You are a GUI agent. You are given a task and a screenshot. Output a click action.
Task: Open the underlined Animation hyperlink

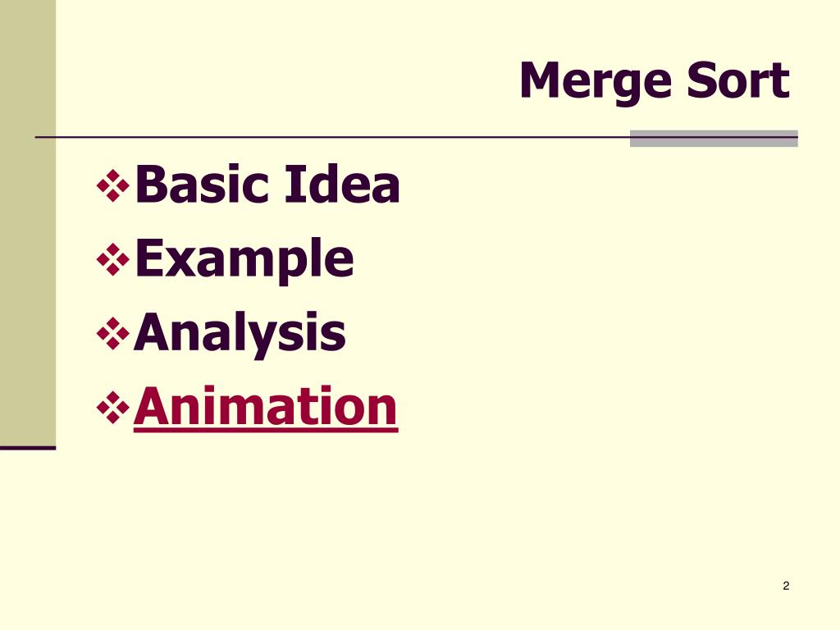pos(265,407)
